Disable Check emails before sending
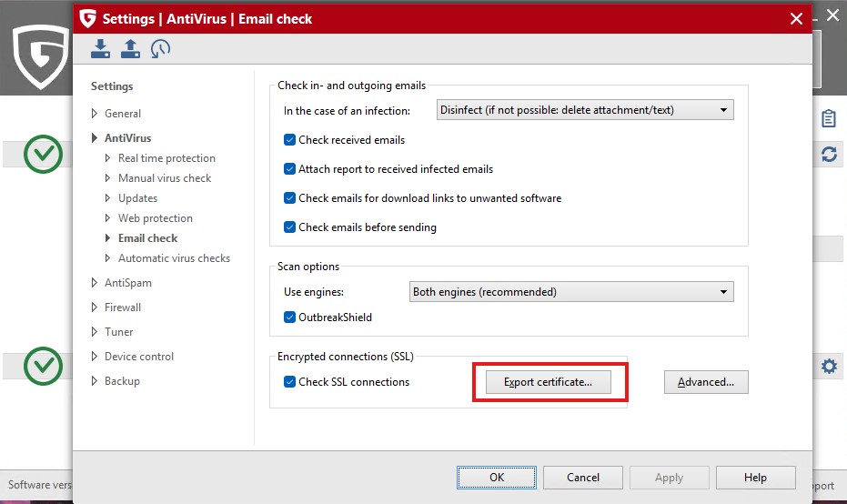The height and width of the screenshot is (504, 847). coord(289,227)
